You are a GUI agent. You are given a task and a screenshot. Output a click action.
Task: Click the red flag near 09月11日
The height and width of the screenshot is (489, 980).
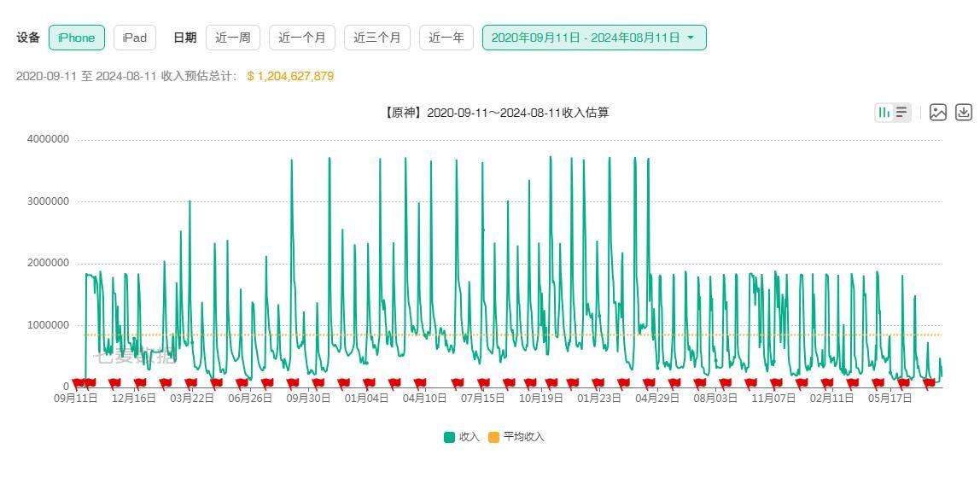[79, 383]
